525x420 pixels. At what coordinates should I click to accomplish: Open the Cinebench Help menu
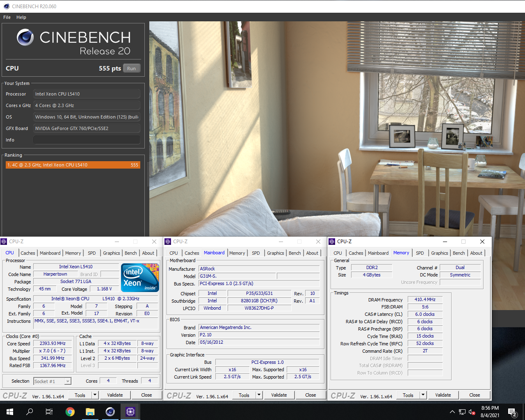tap(21, 17)
